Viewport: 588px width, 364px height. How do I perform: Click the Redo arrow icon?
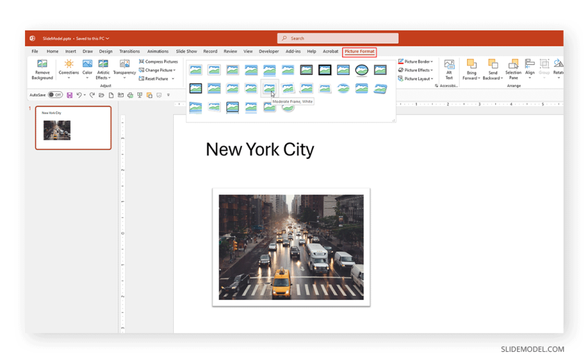click(x=92, y=95)
